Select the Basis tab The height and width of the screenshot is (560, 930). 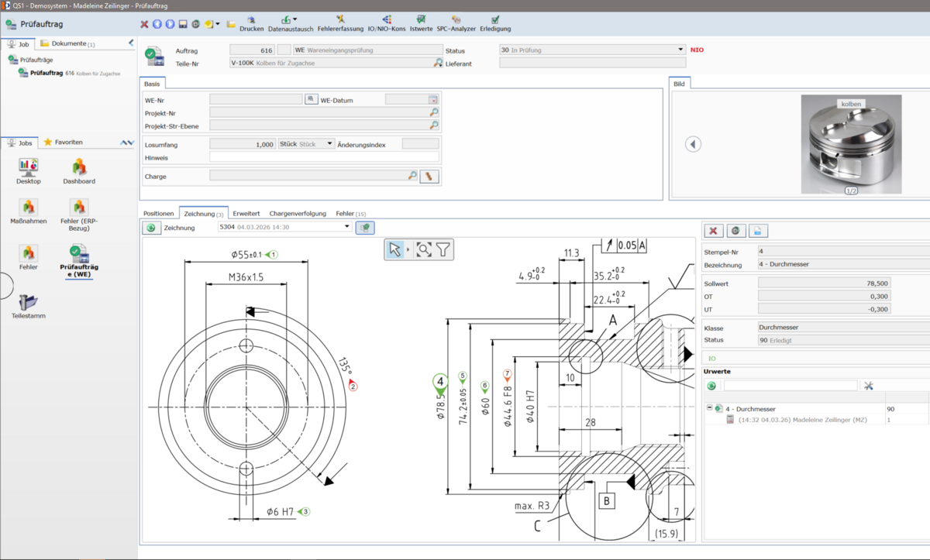(153, 83)
